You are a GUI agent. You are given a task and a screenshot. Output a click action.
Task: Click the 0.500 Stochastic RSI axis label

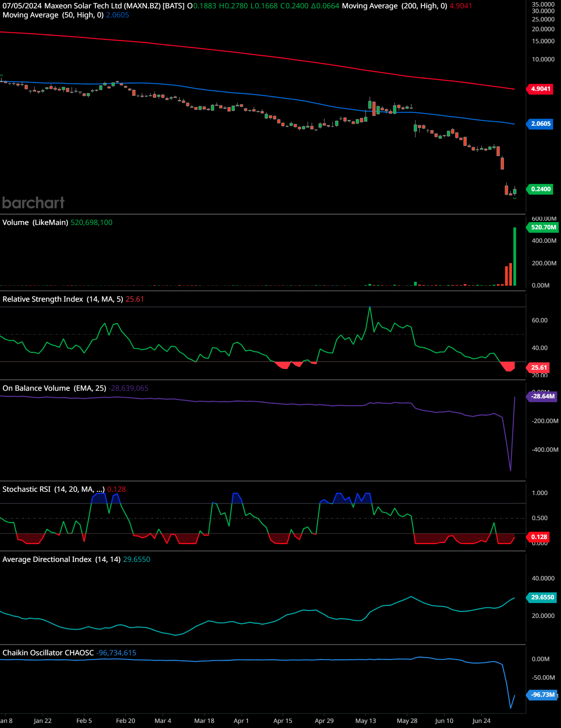point(540,518)
